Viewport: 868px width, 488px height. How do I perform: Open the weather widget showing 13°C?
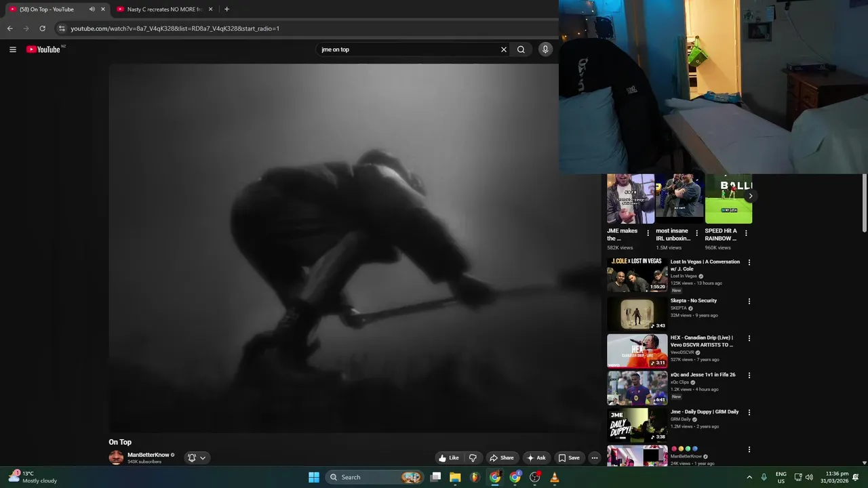pyautogui.click(x=33, y=477)
